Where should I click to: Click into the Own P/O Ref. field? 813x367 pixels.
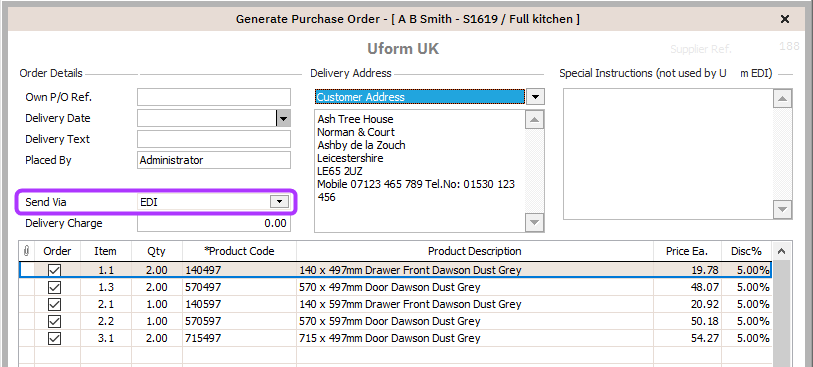(214, 97)
